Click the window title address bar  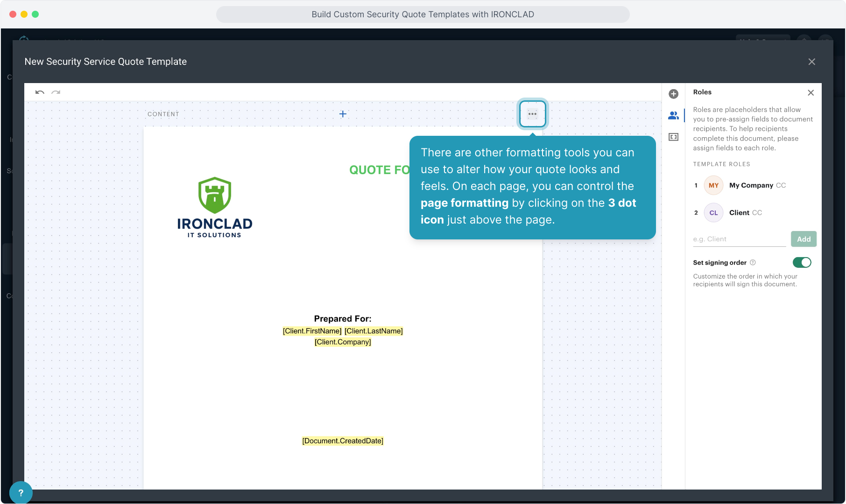pos(423,14)
